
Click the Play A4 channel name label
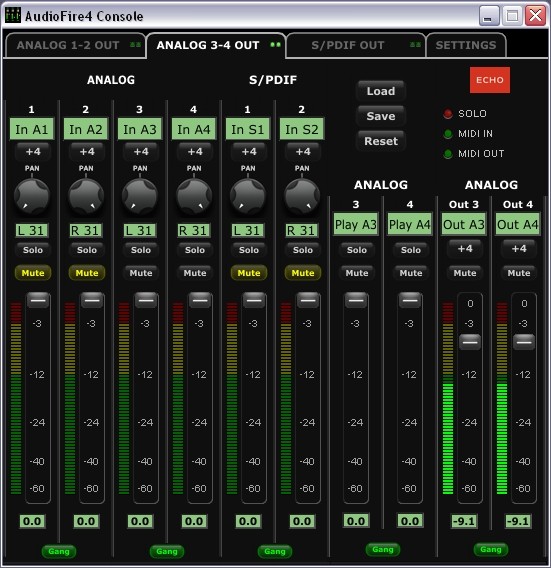coord(410,224)
